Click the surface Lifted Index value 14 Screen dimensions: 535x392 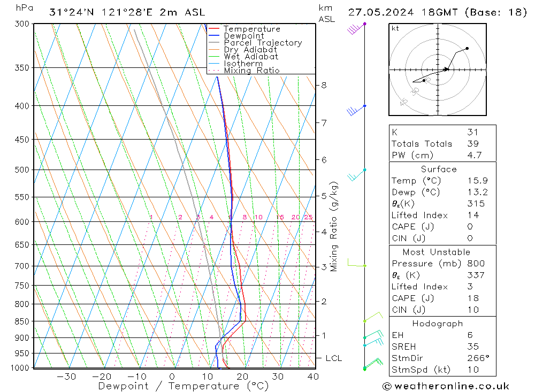pos(473,216)
